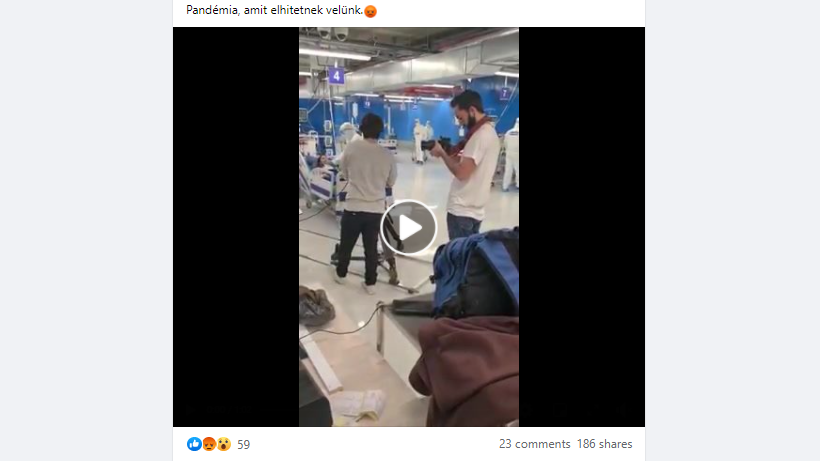
Task: Click the angry emoji ending the caption
Action: [370, 11]
